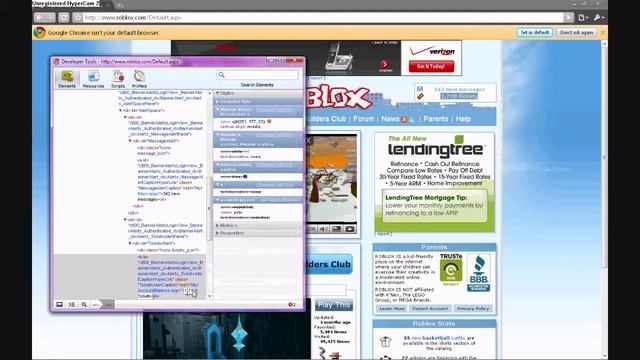The image size is (640, 360).
Task: Click Set as default button
Action: point(534,32)
